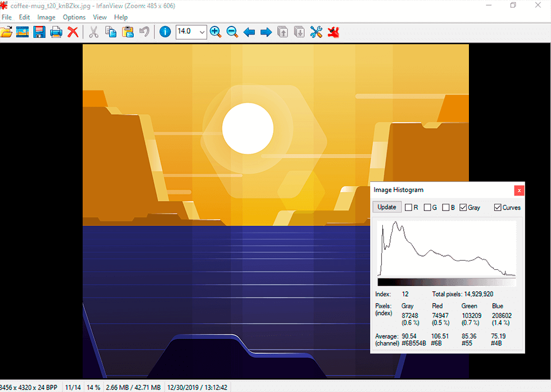The image size is (551, 392).
Task: Open a file using the Open folder icon
Action: click(x=7, y=32)
